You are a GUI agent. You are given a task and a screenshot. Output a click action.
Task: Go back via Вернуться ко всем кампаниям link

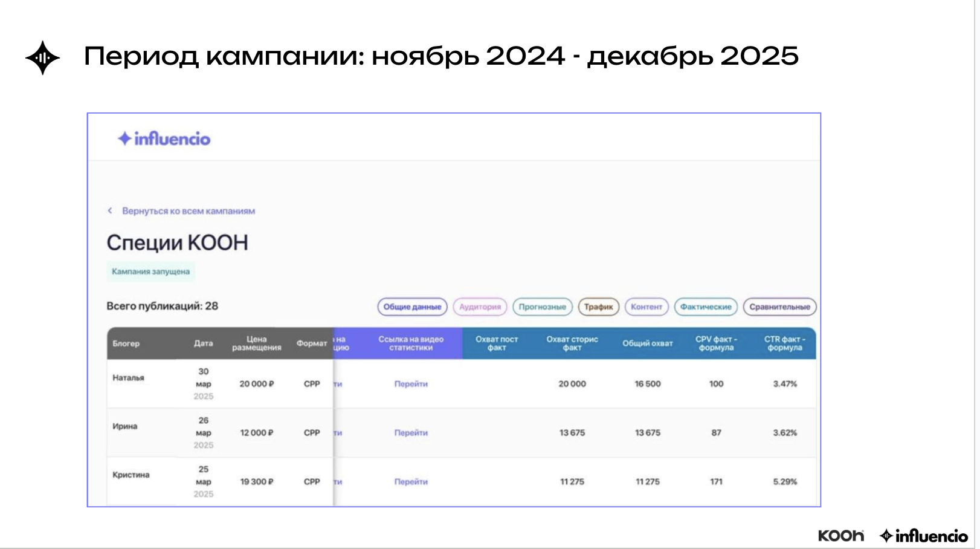(x=189, y=211)
